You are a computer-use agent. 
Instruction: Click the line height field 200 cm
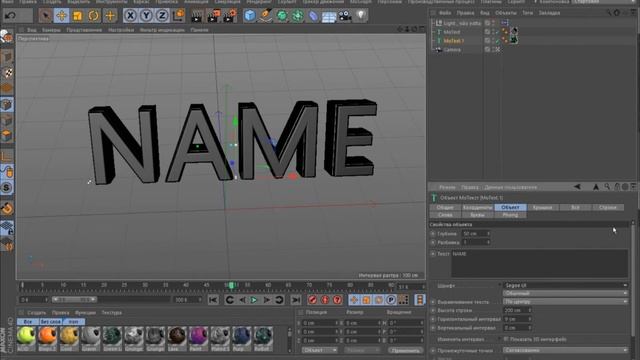[x=517, y=311]
